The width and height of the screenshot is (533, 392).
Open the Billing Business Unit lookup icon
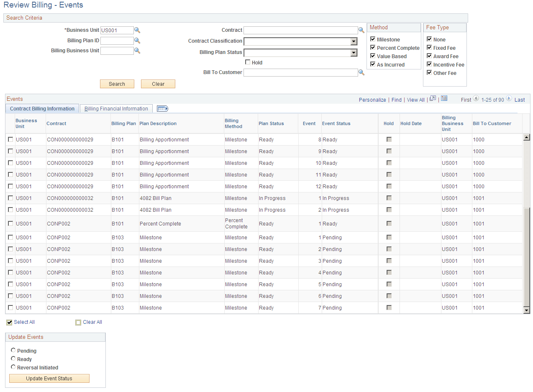137,51
